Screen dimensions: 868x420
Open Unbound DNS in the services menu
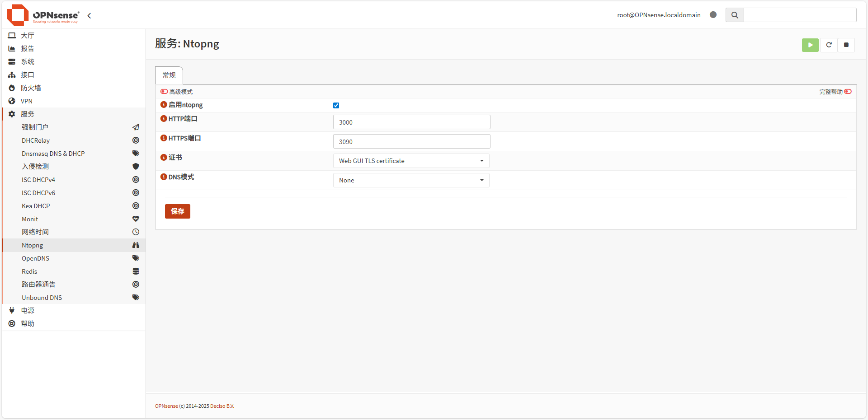42,298
